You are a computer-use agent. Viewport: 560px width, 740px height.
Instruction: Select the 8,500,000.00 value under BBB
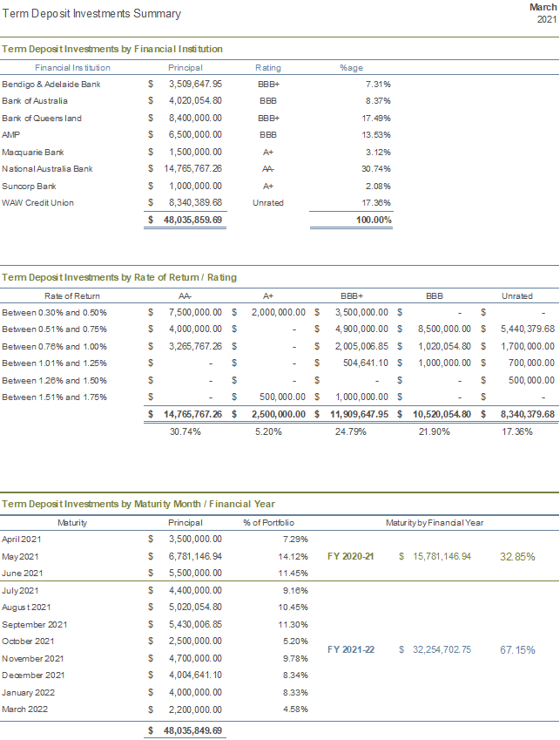click(444, 329)
